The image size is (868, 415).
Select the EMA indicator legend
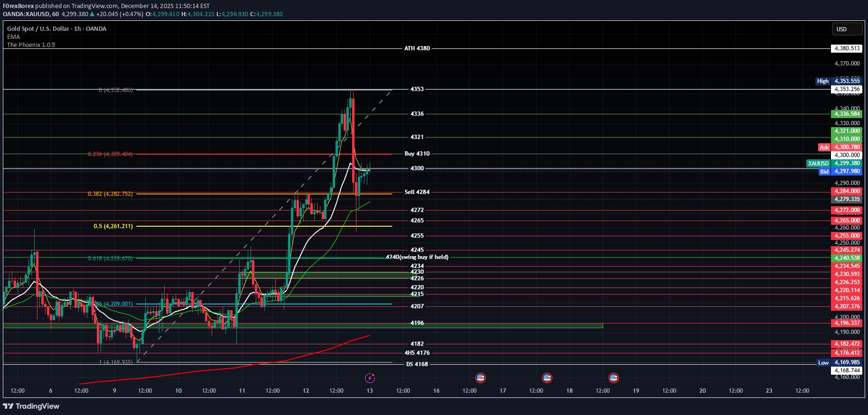point(13,37)
